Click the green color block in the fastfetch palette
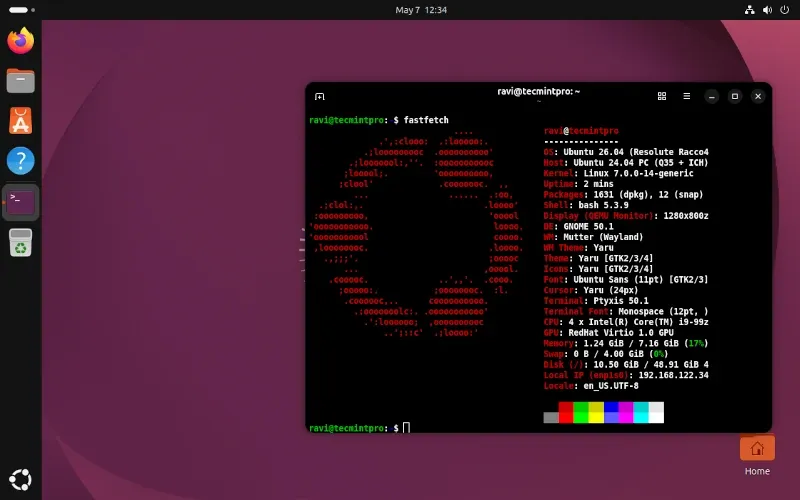Screen dimensions: 800x500 581,412
